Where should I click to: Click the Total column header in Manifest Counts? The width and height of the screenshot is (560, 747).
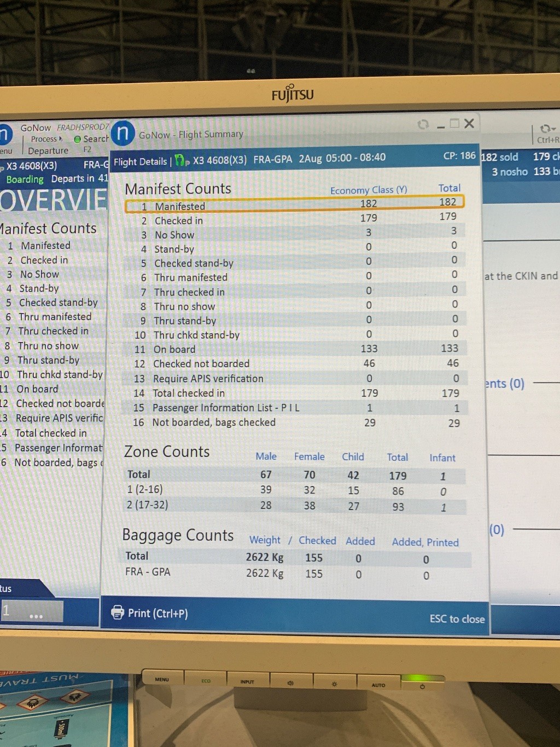tap(449, 188)
